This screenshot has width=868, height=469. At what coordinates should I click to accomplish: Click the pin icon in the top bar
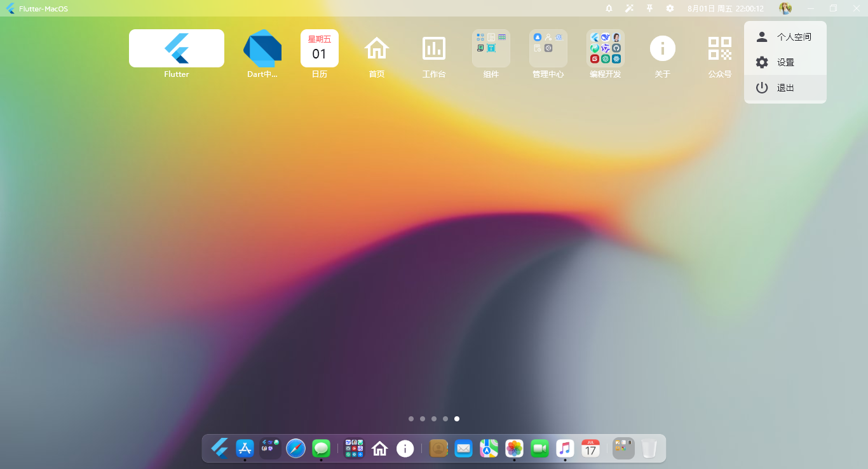649,8
